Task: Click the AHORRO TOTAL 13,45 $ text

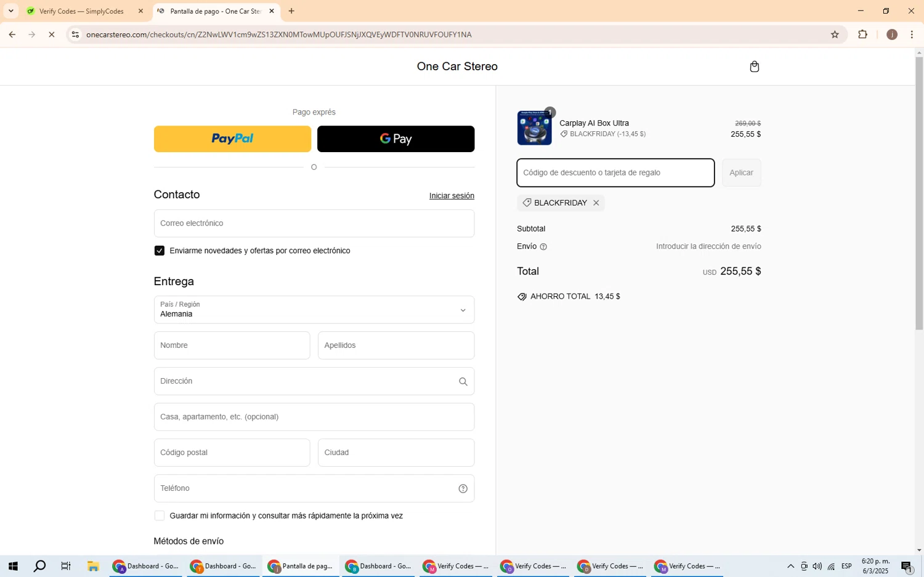Action: click(575, 297)
